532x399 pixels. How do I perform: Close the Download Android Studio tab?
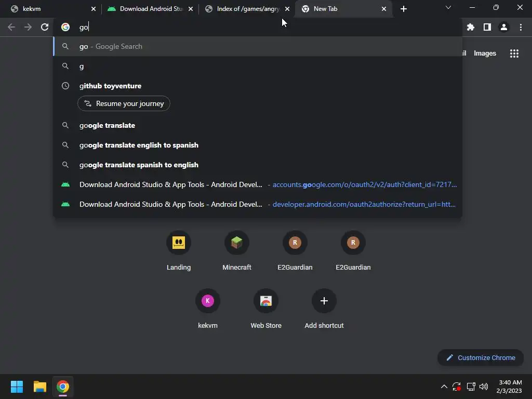(191, 9)
